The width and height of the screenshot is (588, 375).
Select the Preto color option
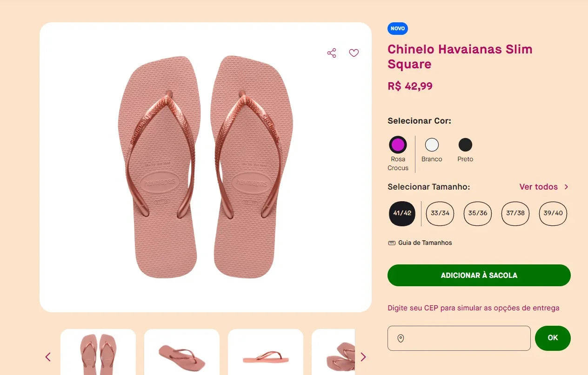[x=465, y=145]
